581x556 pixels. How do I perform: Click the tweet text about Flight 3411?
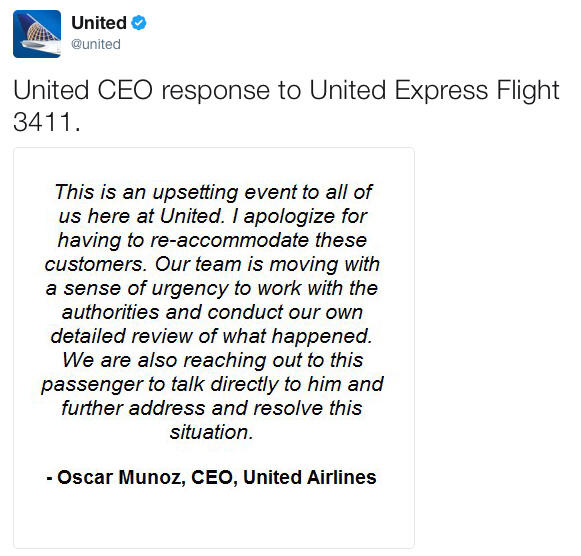[x=286, y=105]
